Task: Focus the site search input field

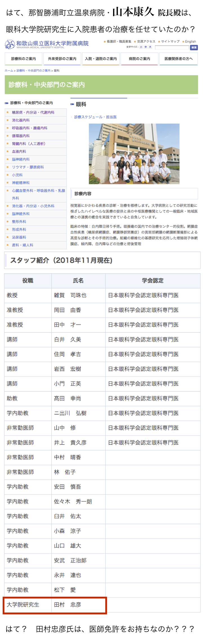Action: pyautogui.click(x=172, y=47)
